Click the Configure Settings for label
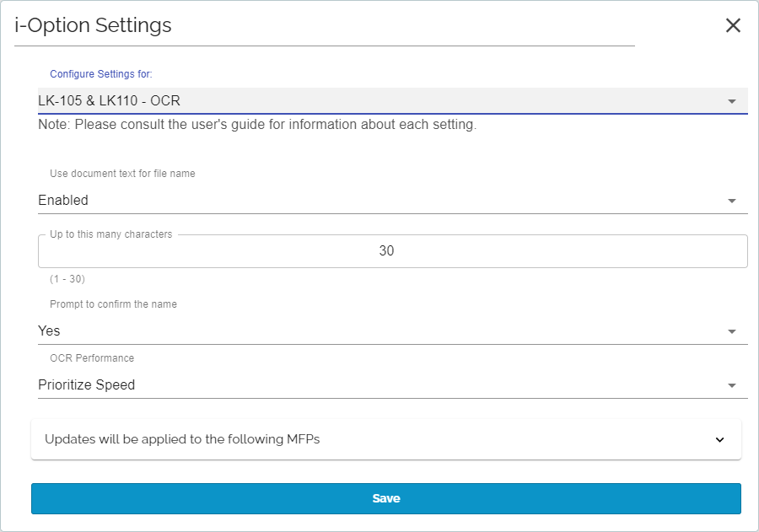This screenshot has height=532, width=759. pyautogui.click(x=100, y=74)
